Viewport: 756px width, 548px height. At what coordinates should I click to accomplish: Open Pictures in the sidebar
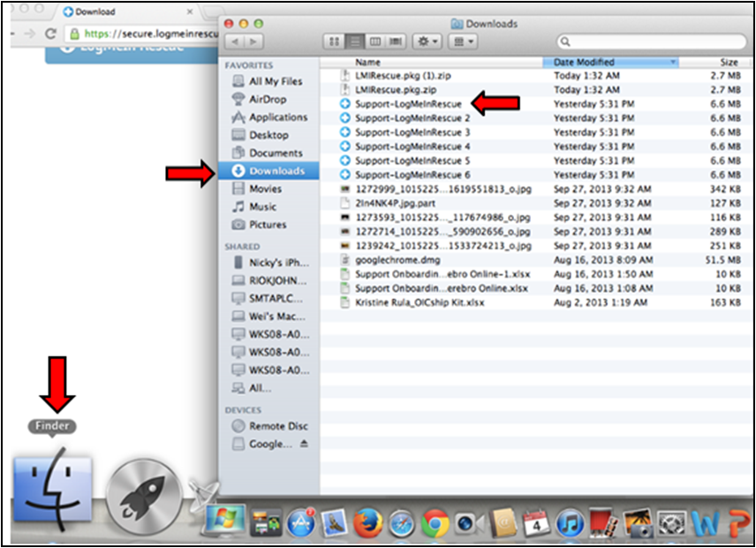point(268,225)
